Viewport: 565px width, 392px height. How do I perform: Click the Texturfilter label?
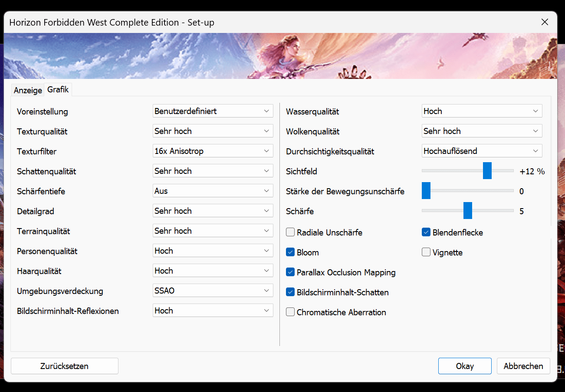click(x=37, y=151)
